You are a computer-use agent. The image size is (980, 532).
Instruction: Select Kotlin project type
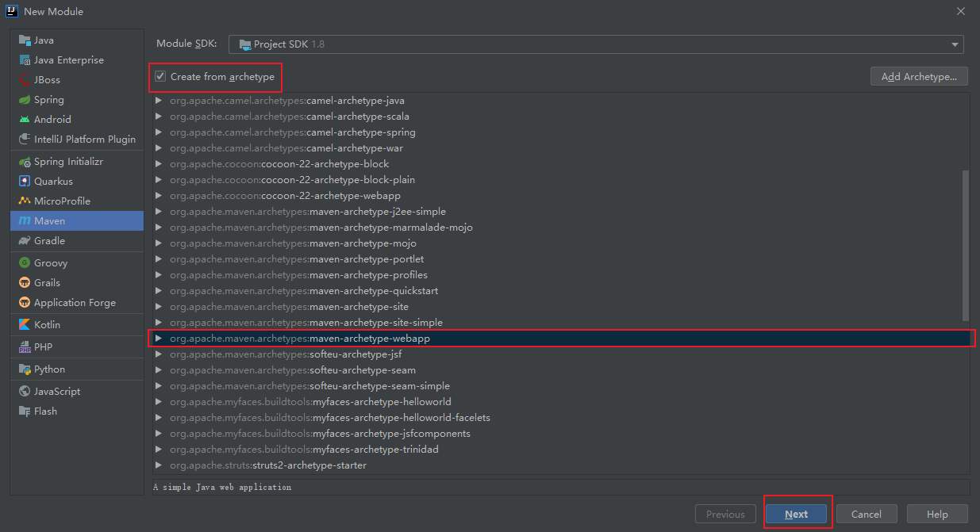[77, 324]
